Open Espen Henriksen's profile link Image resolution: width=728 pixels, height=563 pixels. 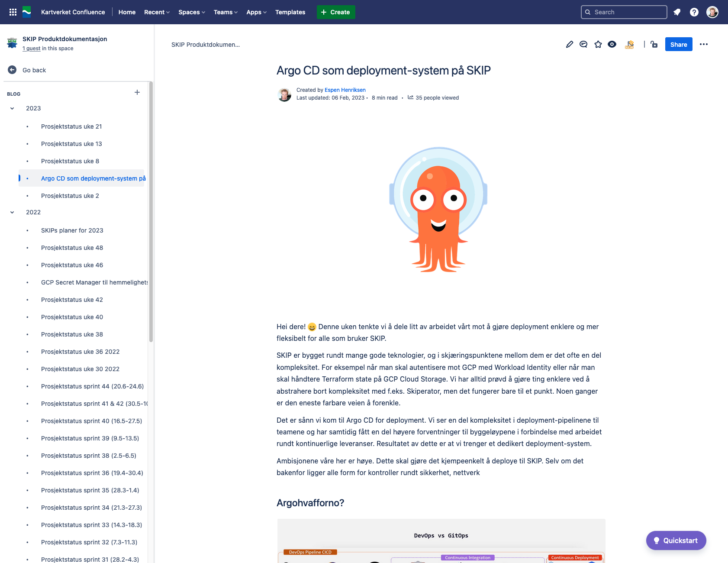[345, 90]
